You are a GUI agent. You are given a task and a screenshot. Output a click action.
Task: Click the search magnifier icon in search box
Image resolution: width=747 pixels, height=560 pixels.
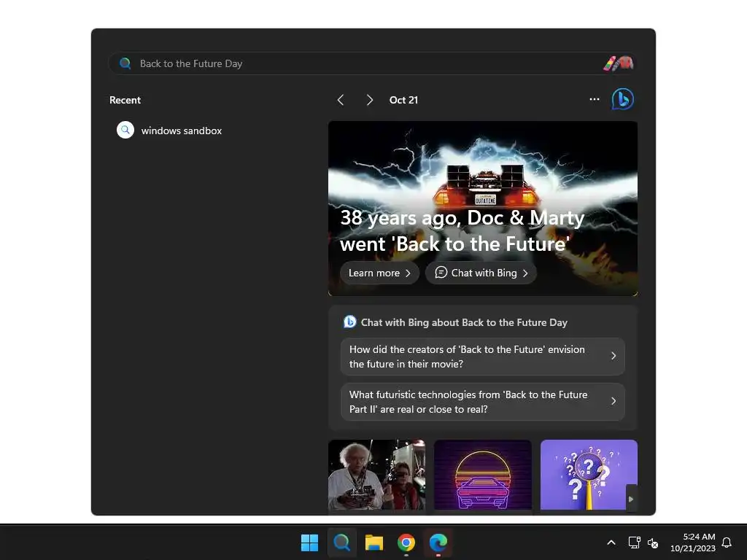(125, 63)
